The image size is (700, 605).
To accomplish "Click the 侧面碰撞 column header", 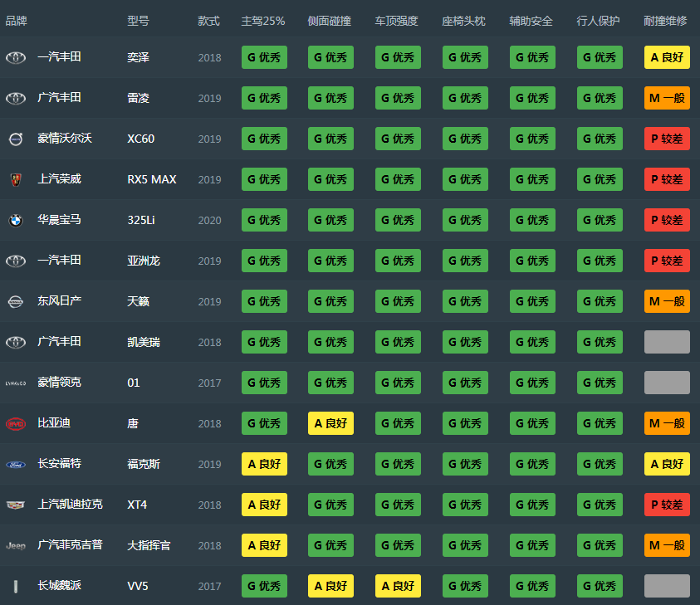I will [x=329, y=21].
